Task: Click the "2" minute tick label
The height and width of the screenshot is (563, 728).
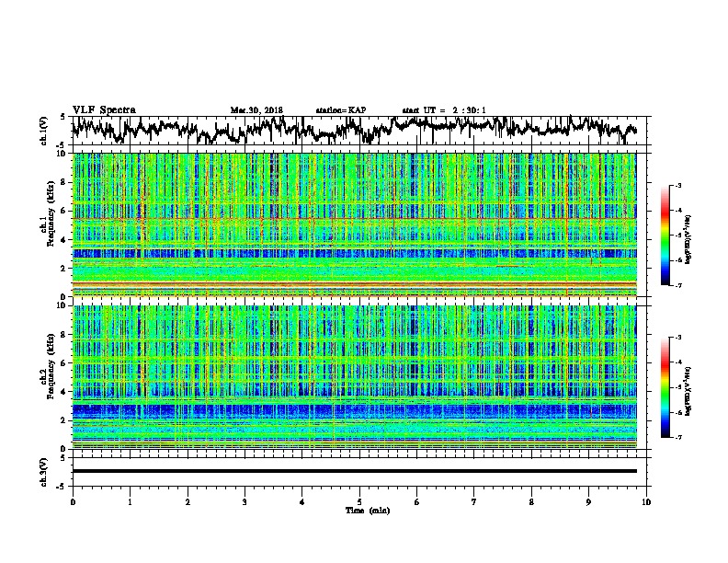Action: pos(188,502)
